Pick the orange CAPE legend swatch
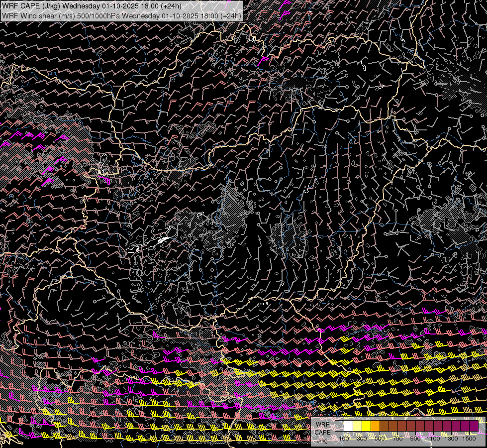487x448 pixels. click(x=376, y=426)
